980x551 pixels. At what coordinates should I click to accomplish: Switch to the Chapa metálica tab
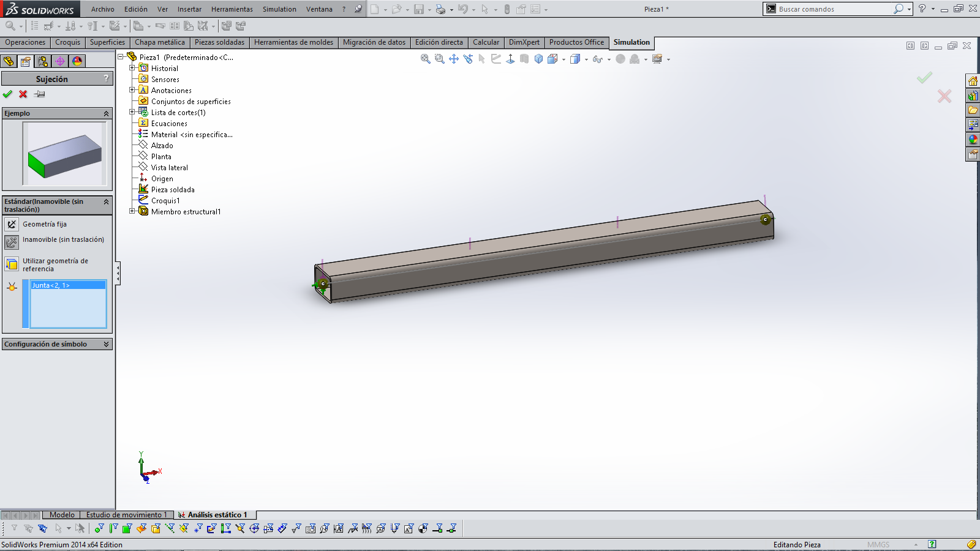160,42
